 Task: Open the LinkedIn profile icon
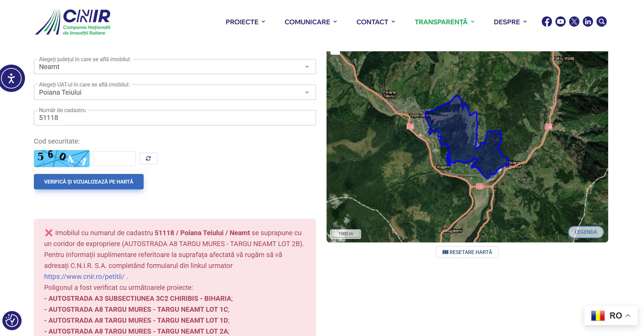click(588, 22)
